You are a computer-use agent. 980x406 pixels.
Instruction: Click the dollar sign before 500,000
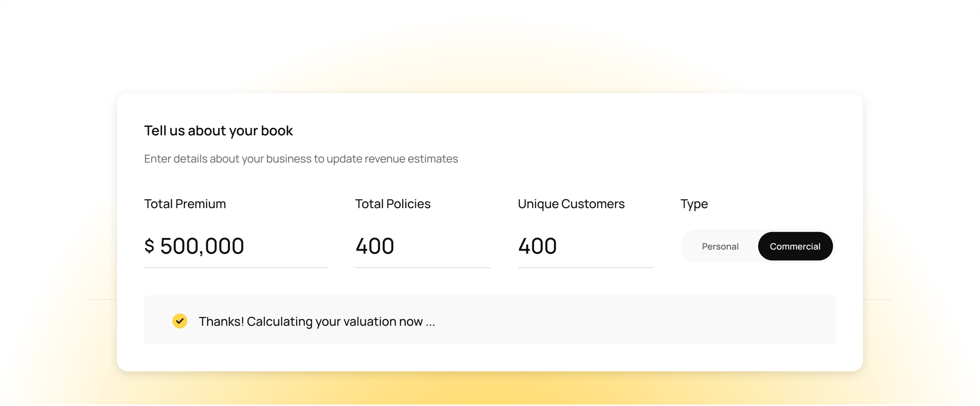point(149,246)
